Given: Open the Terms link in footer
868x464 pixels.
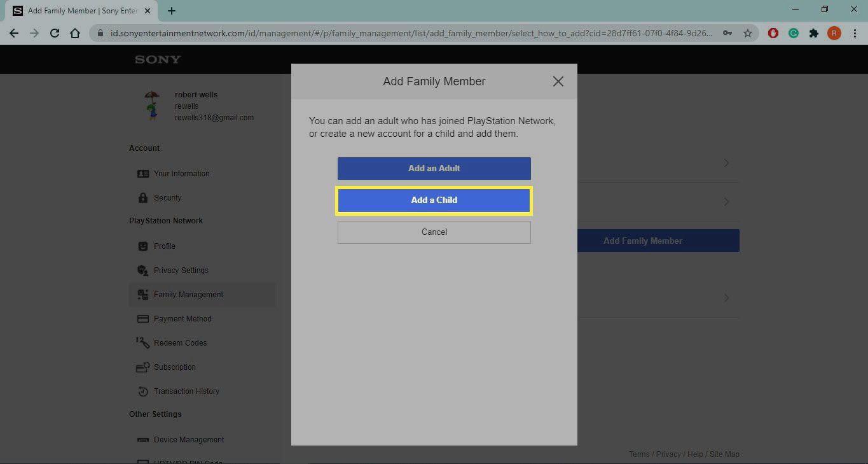Looking at the screenshot, I should [x=639, y=454].
